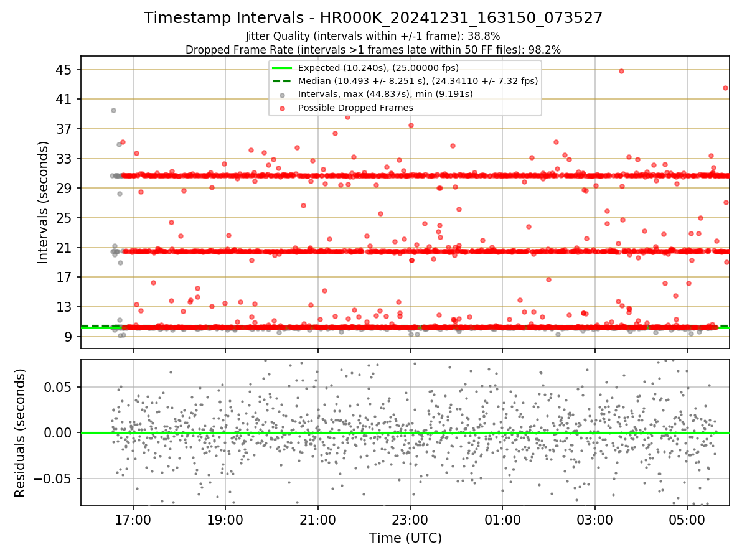Click the '9' y-axis tick label
This screenshot has width=747, height=560.
69,337
